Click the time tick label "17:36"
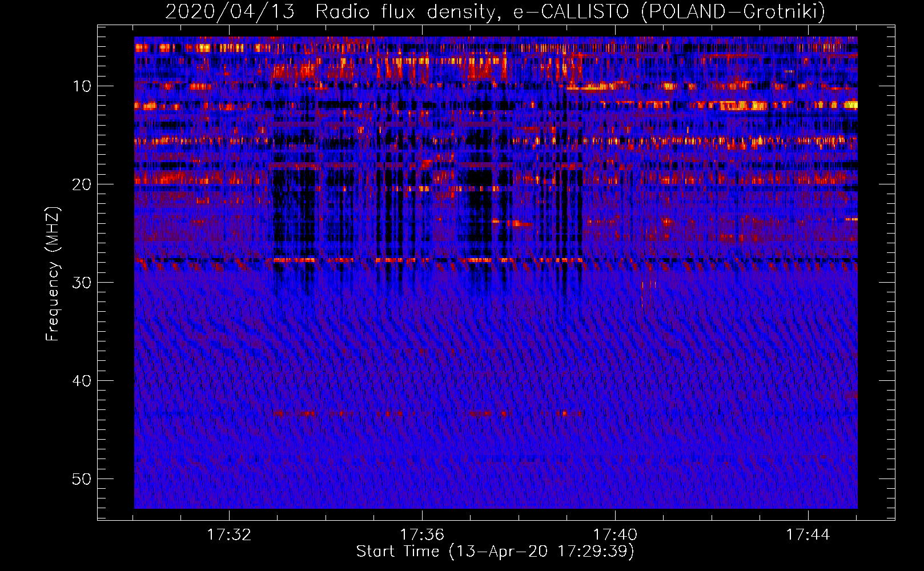 422,535
